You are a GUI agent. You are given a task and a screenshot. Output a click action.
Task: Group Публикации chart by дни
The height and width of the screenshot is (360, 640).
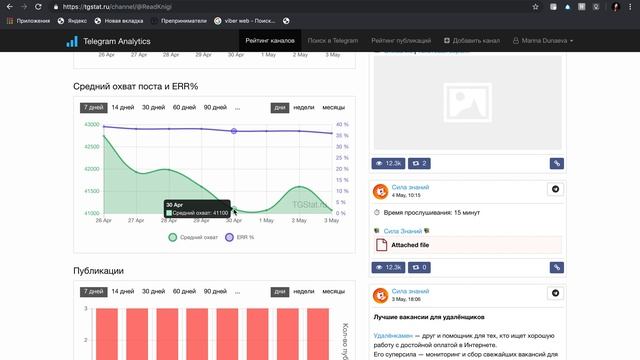(280, 291)
